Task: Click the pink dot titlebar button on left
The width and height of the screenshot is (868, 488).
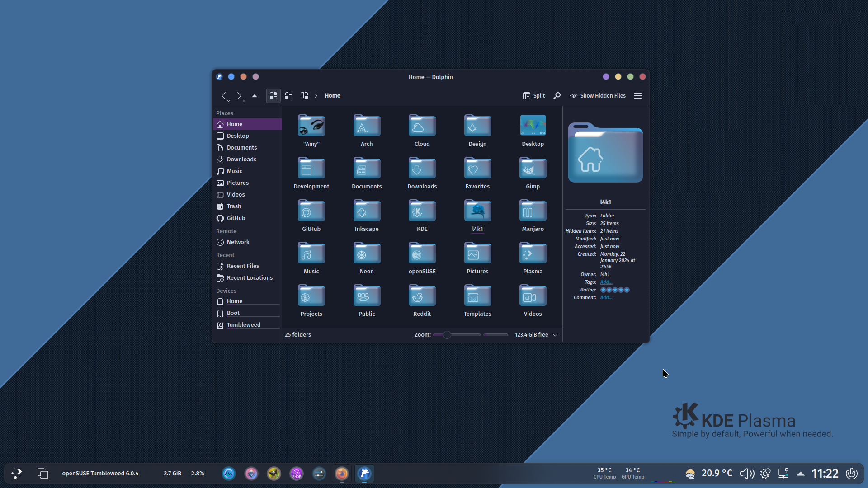Action: click(255, 77)
